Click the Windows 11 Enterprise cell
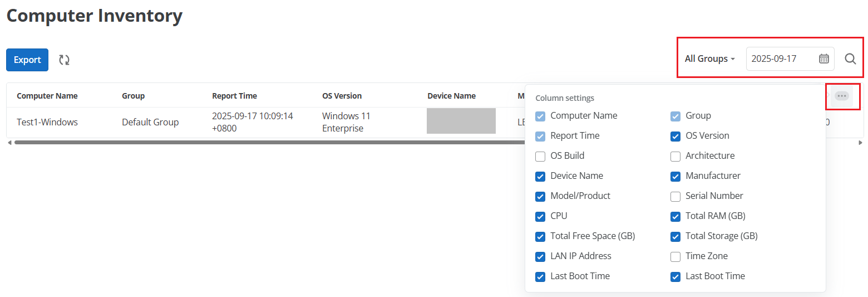Image resolution: width=868 pixels, height=297 pixels. tap(347, 122)
